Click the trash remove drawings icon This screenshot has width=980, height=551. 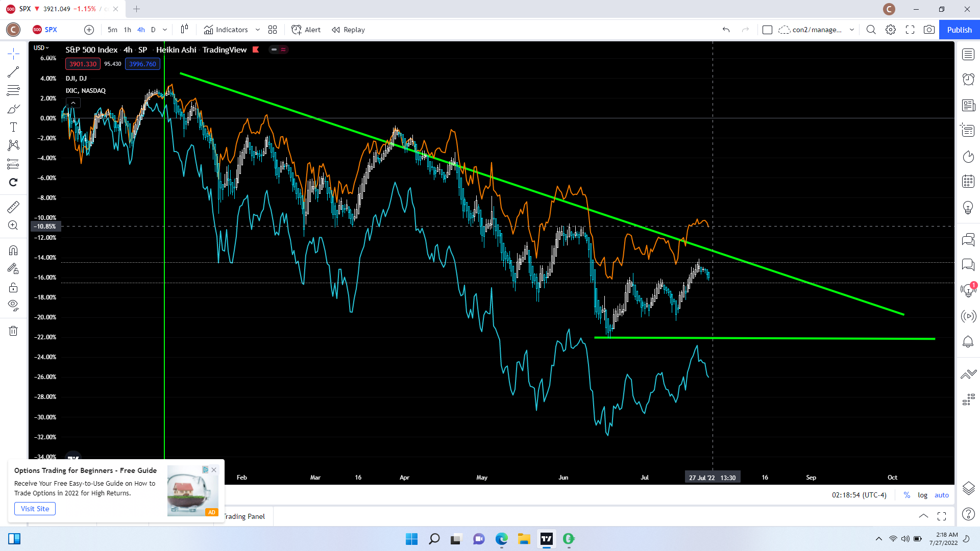pyautogui.click(x=13, y=331)
